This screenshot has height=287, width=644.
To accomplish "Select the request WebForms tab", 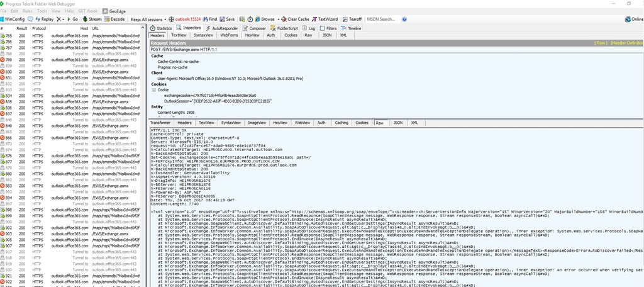I will [229, 35].
